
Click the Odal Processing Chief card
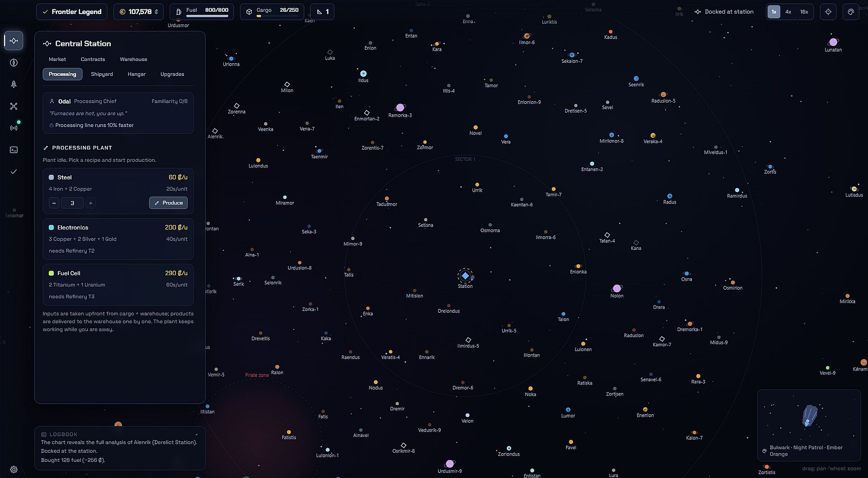click(118, 113)
